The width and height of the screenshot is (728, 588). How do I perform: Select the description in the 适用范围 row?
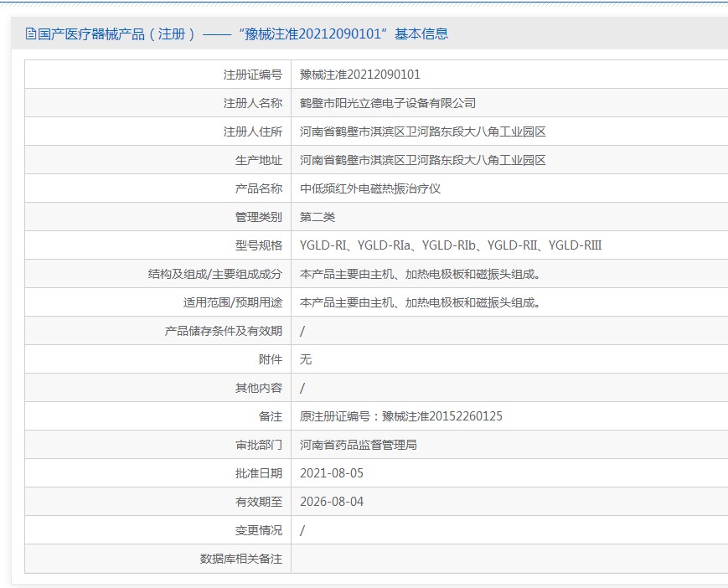pyautogui.click(x=420, y=302)
